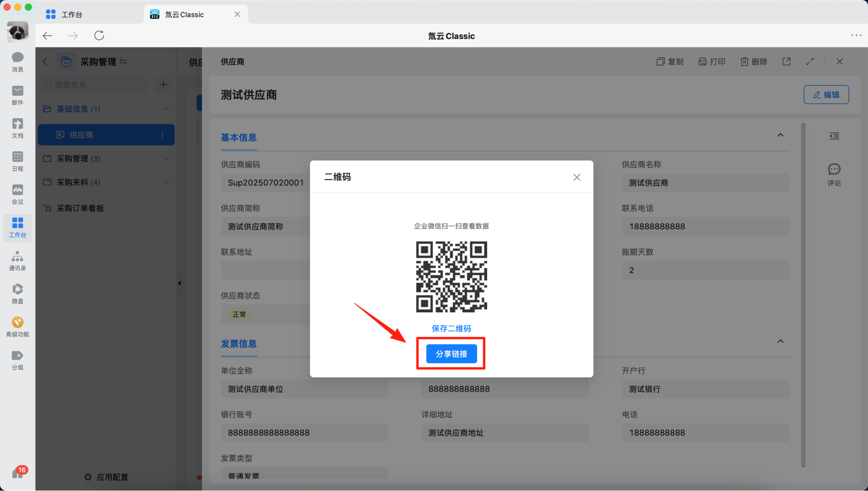This screenshot has height=491, width=868.
Task: Open the three-dot more menu at top right
Action: pos(856,35)
